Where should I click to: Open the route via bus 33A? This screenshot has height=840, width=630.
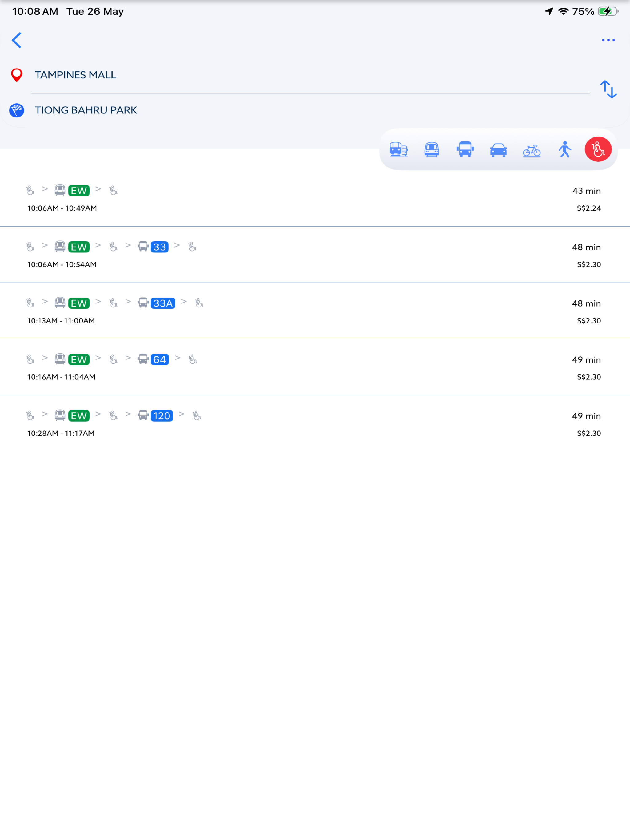[x=315, y=311]
